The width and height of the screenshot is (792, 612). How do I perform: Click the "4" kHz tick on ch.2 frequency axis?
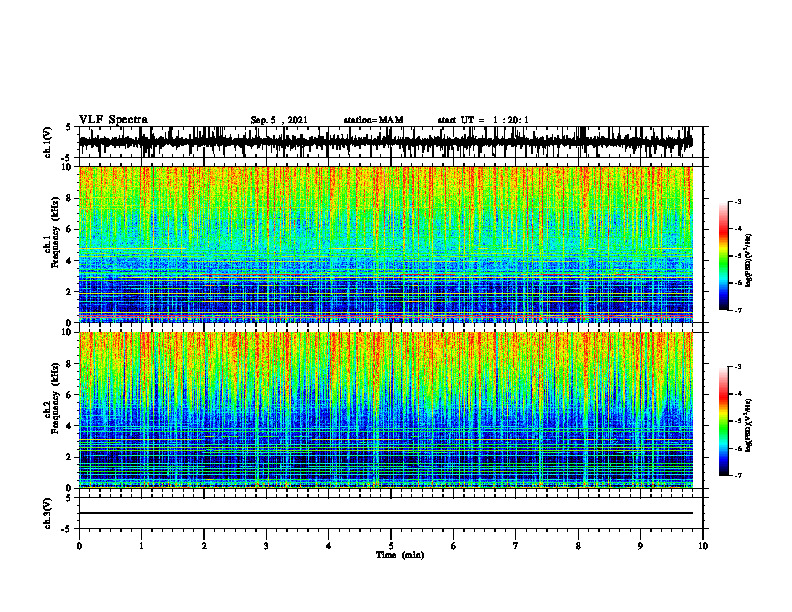pos(71,426)
